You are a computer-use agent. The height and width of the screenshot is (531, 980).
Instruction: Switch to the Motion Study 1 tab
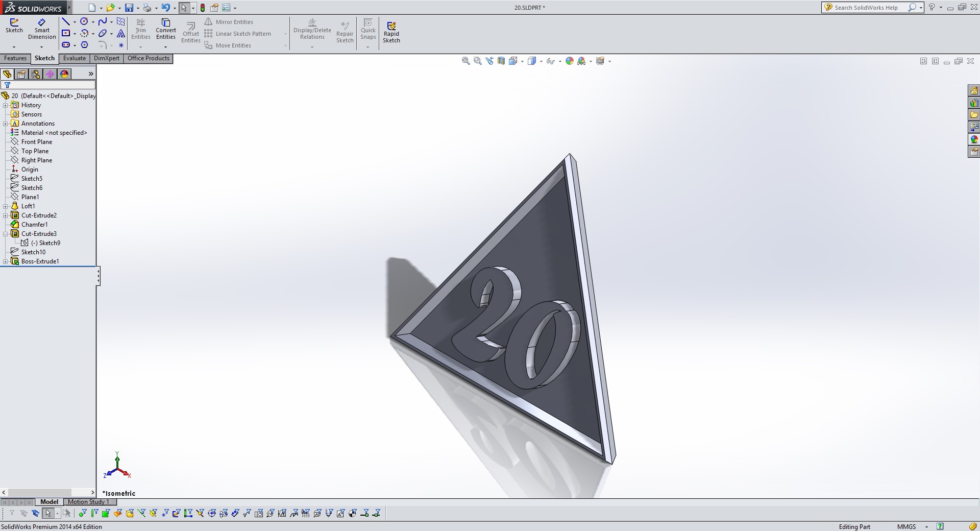point(88,502)
